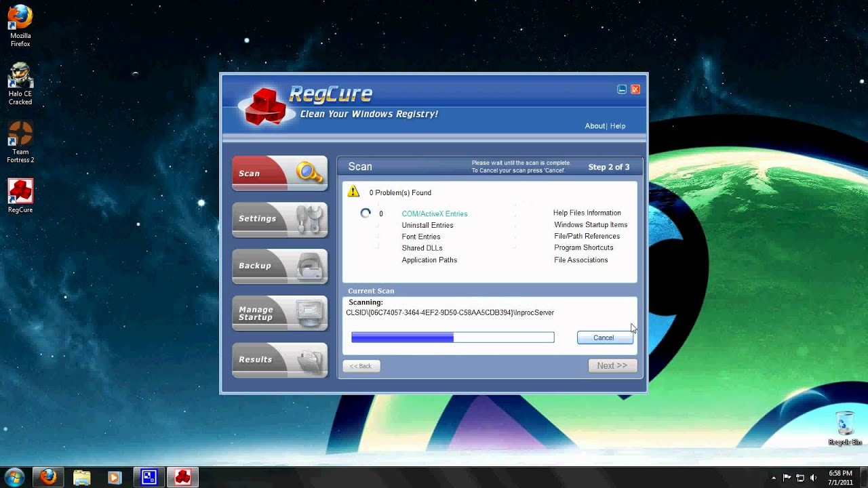
Task: Select the Windows Startup Items category
Action: tap(591, 225)
